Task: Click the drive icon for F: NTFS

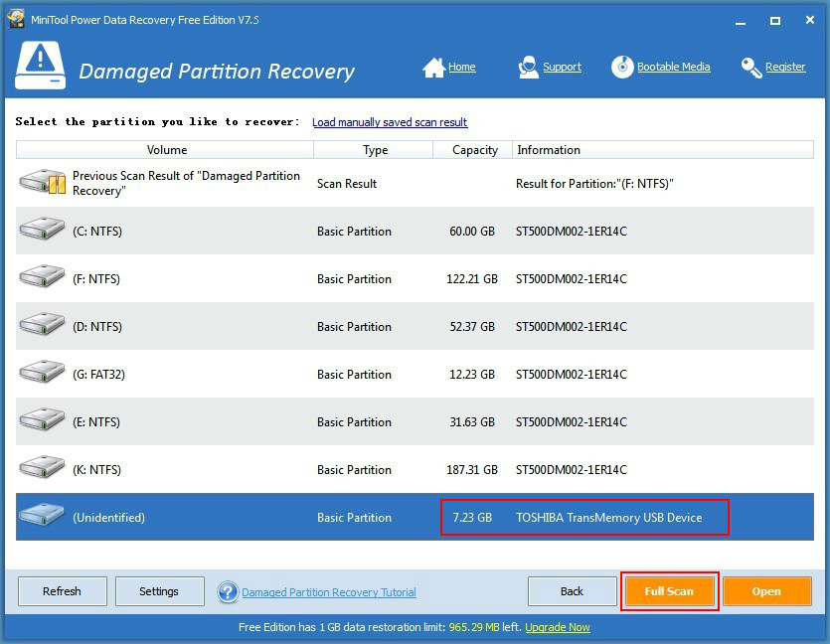Action: coord(42,277)
